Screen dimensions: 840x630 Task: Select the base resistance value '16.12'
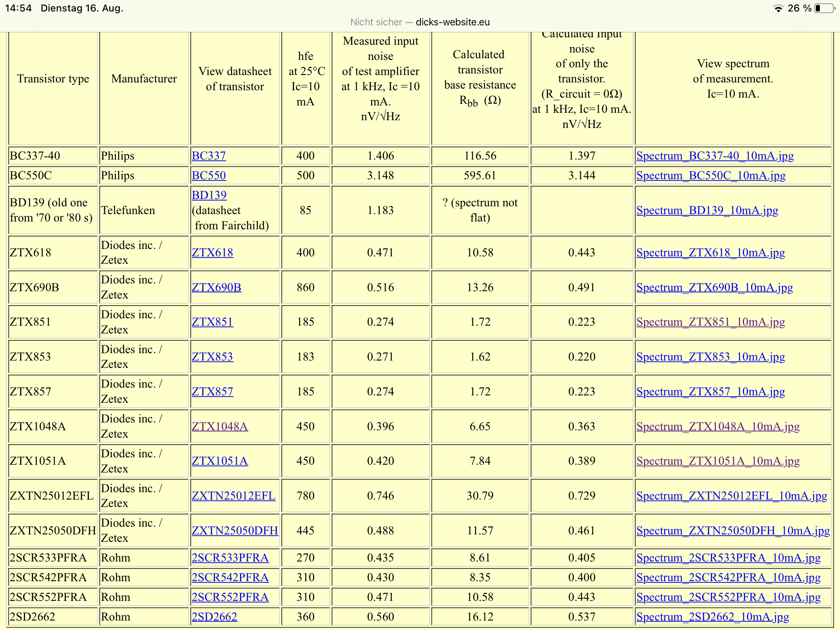tap(480, 617)
